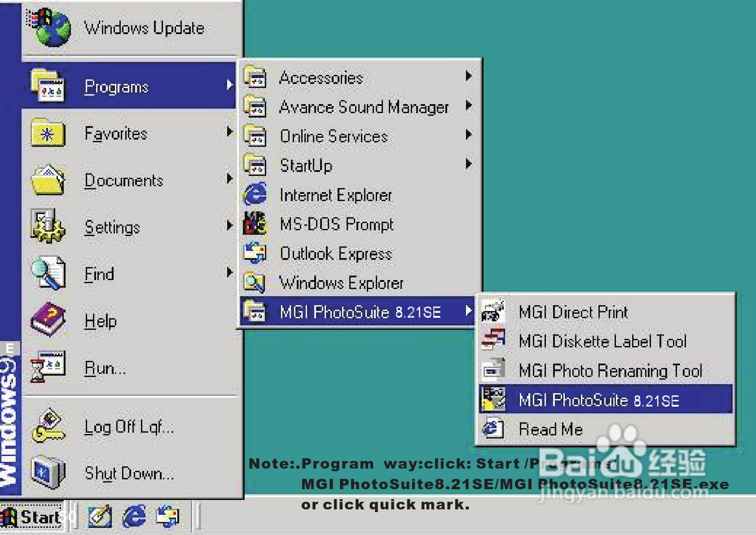Click the MGI Diskette Label Tool icon
The width and height of the screenshot is (756, 535).
(x=493, y=340)
